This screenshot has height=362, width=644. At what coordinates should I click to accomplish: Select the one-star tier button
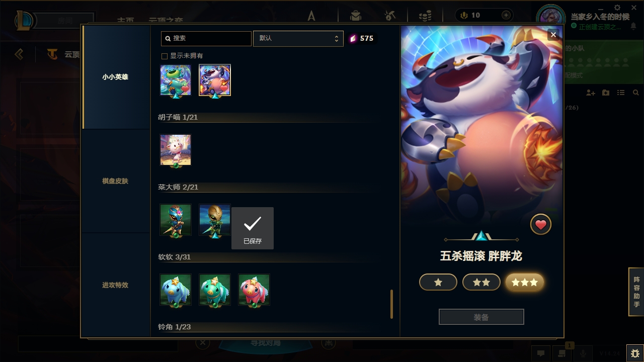[x=438, y=283]
